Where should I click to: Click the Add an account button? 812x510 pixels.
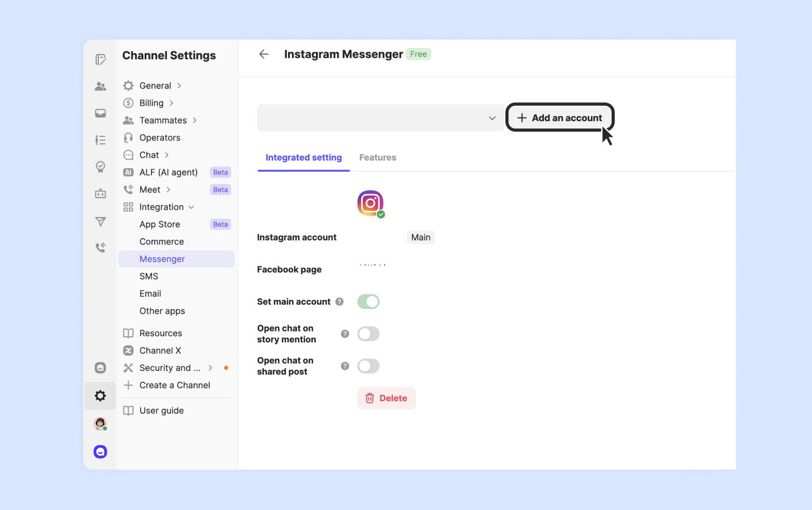coord(560,118)
